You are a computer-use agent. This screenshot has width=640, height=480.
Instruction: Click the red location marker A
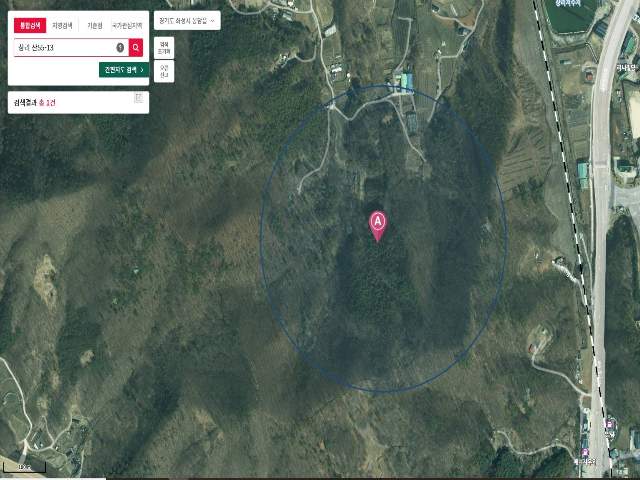[x=378, y=226]
